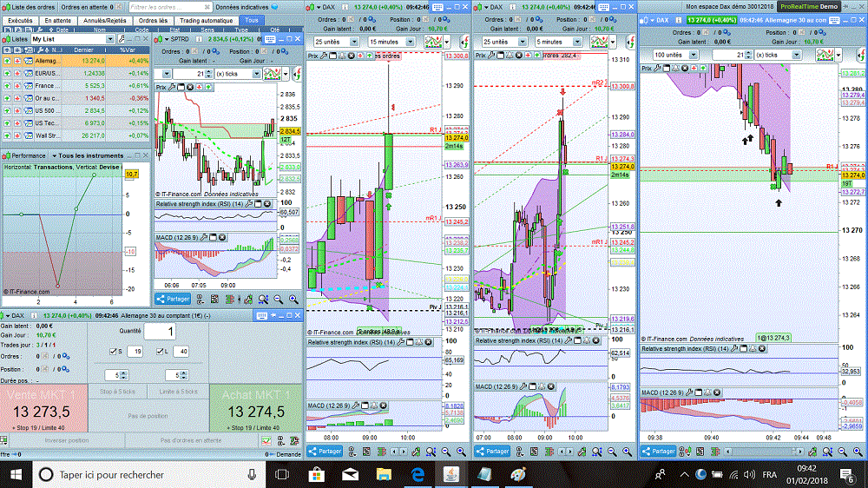Click the Stop à 5 ticks button
868x488 pixels.
click(117, 392)
